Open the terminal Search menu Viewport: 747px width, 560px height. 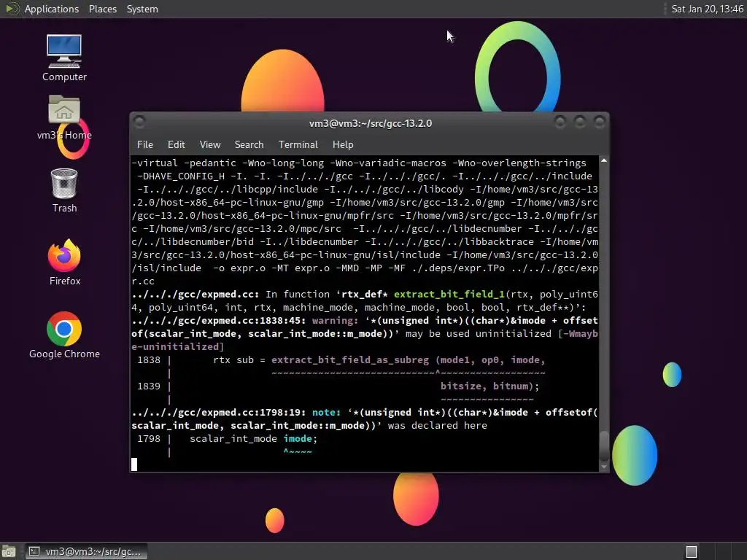[x=249, y=144]
